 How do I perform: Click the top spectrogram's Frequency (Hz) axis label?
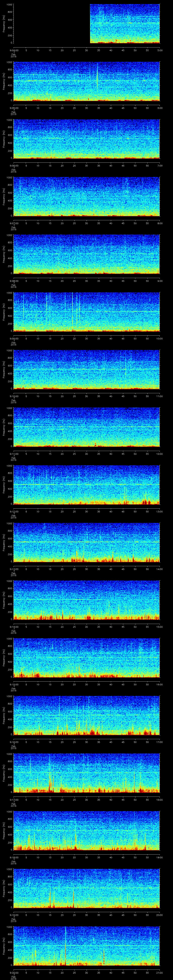4,24
